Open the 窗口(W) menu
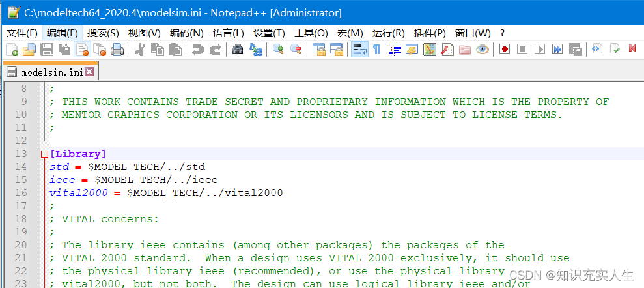This screenshot has width=644, height=288. point(473,33)
